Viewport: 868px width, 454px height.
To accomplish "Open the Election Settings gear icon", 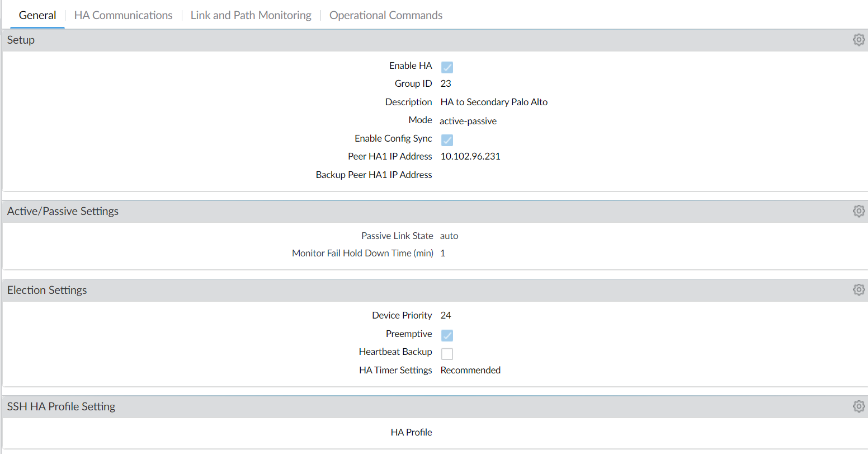I will click(858, 289).
